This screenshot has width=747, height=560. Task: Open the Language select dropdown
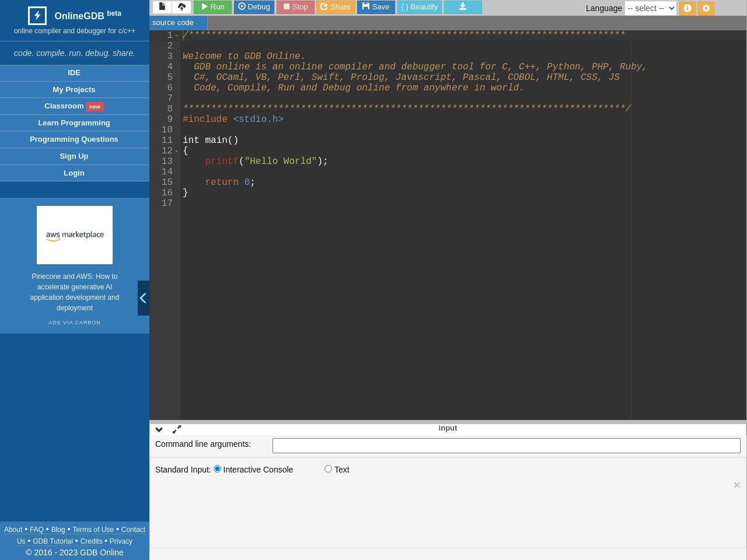(650, 8)
